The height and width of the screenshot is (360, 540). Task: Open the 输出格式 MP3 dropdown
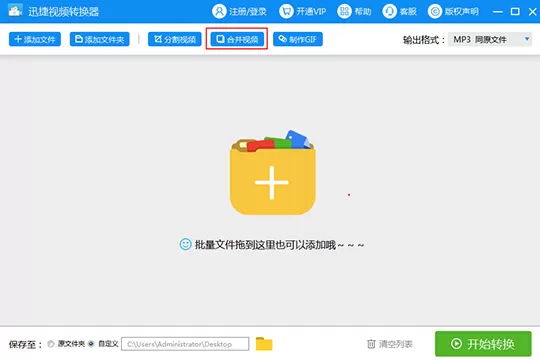point(490,39)
